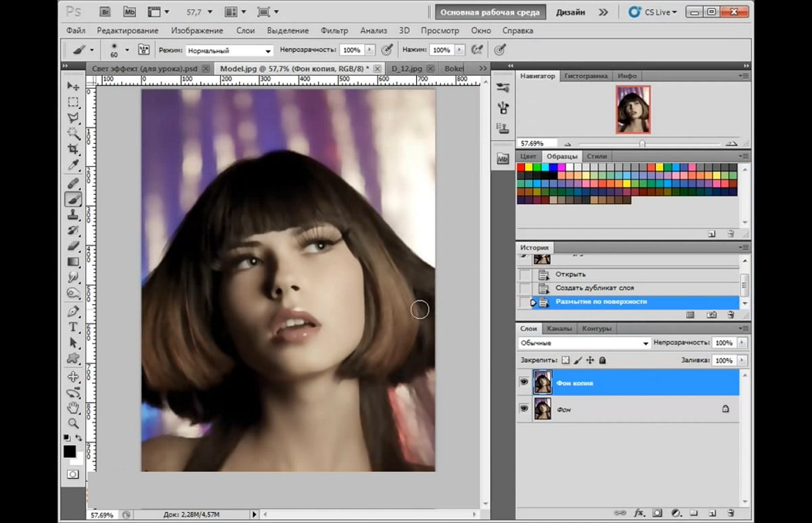812x523 pixels.
Task: Select the Dodge tool
Action: (73, 293)
